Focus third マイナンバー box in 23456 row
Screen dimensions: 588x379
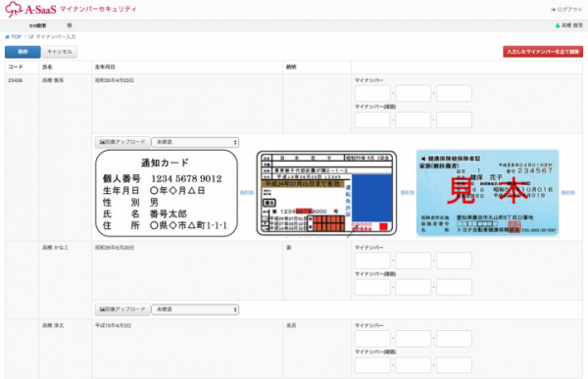click(454, 93)
